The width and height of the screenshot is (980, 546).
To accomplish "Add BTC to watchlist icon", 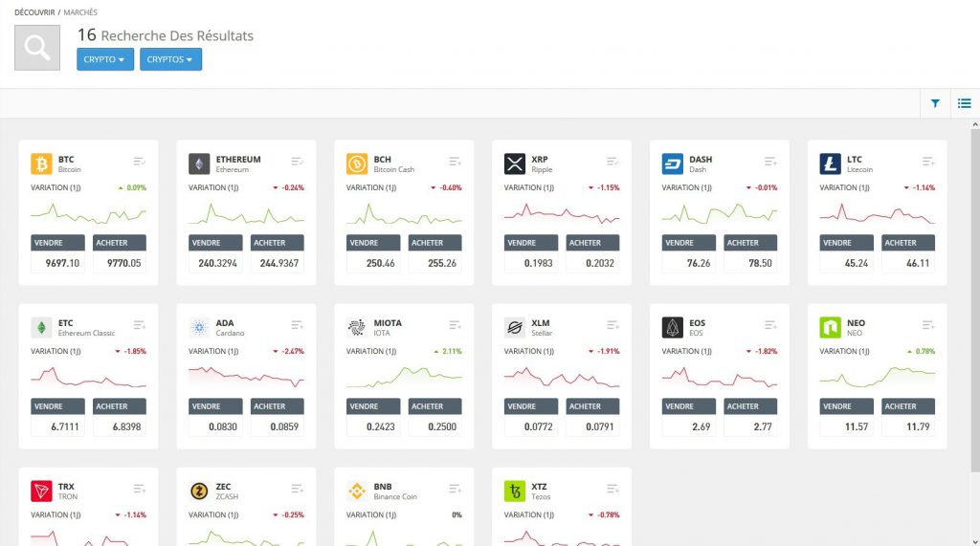I will 140,162.
